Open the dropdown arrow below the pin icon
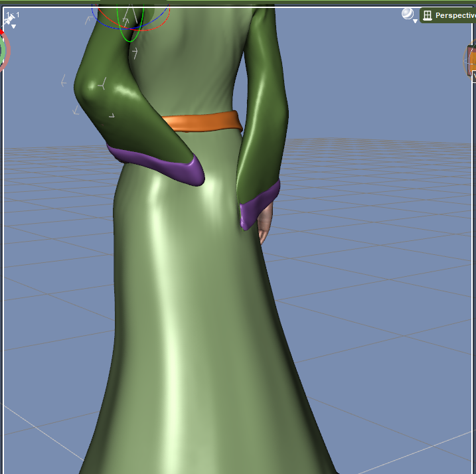 tap(13, 27)
